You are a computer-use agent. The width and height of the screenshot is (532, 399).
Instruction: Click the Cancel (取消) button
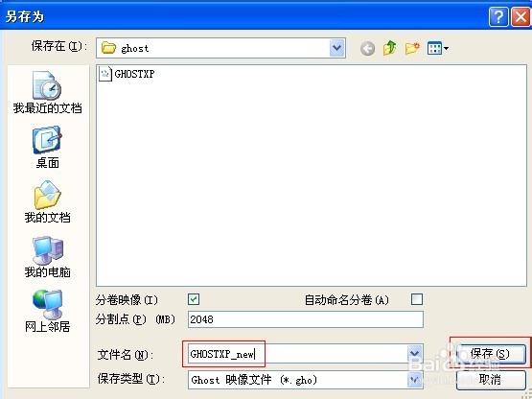coord(491,379)
